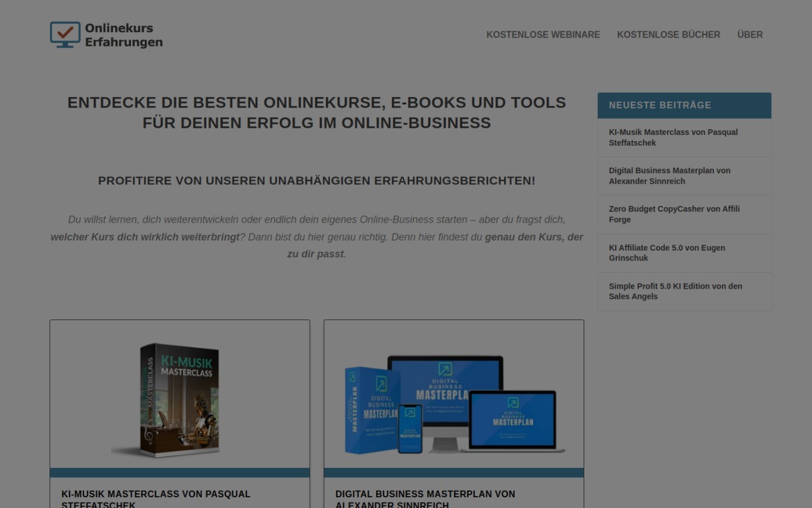Click the main heading about beste Onlinekurse

[x=317, y=112]
